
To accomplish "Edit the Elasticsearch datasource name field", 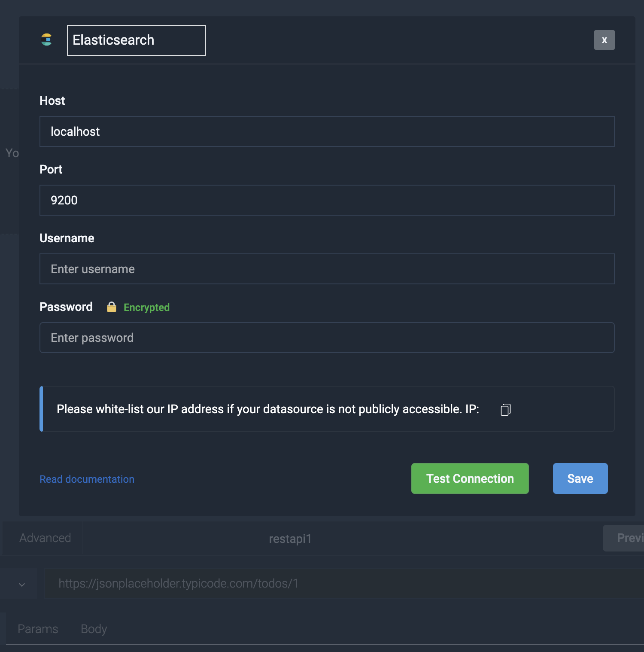I will [137, 40].
